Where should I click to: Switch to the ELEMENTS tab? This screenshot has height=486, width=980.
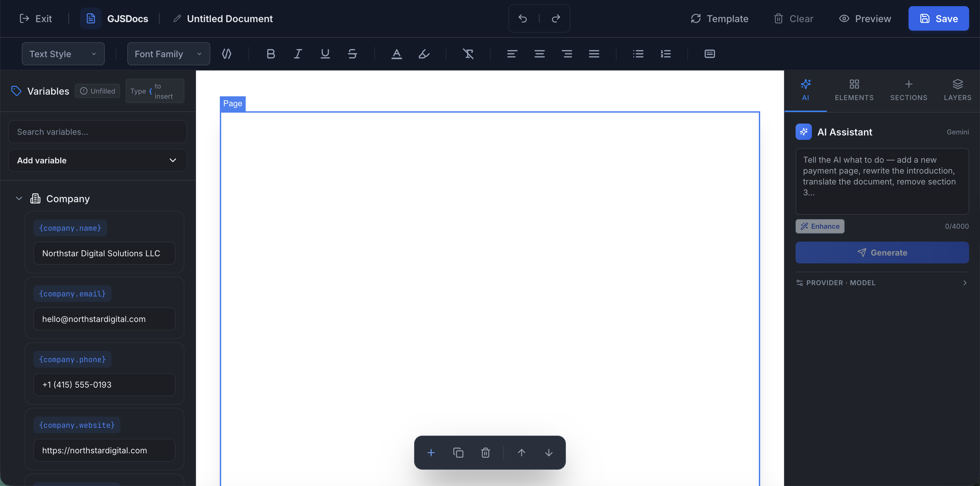[854, 91]
